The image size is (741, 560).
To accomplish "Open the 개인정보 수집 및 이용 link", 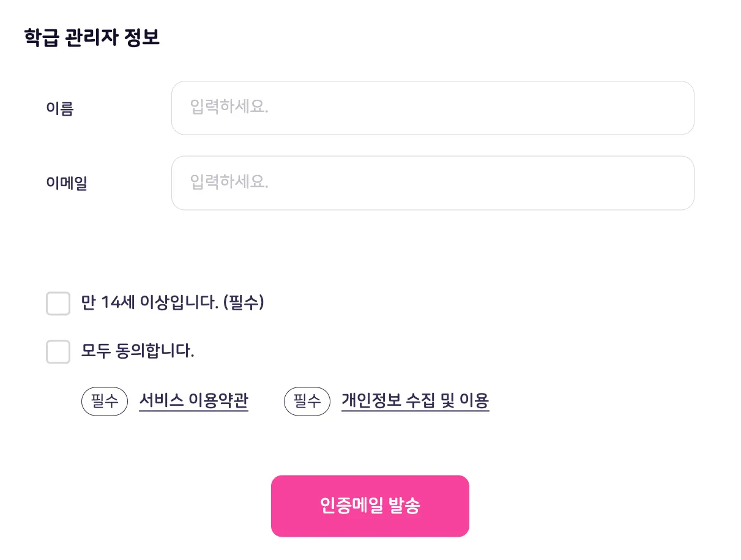I will click(415, 401).
